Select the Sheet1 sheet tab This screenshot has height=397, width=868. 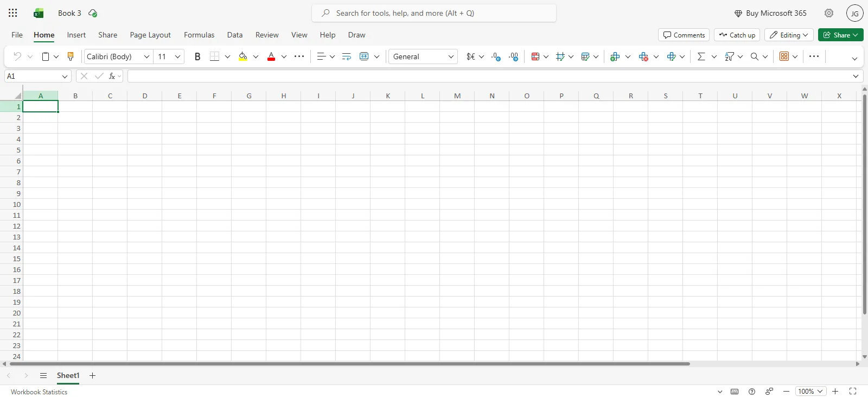point(68,375)
